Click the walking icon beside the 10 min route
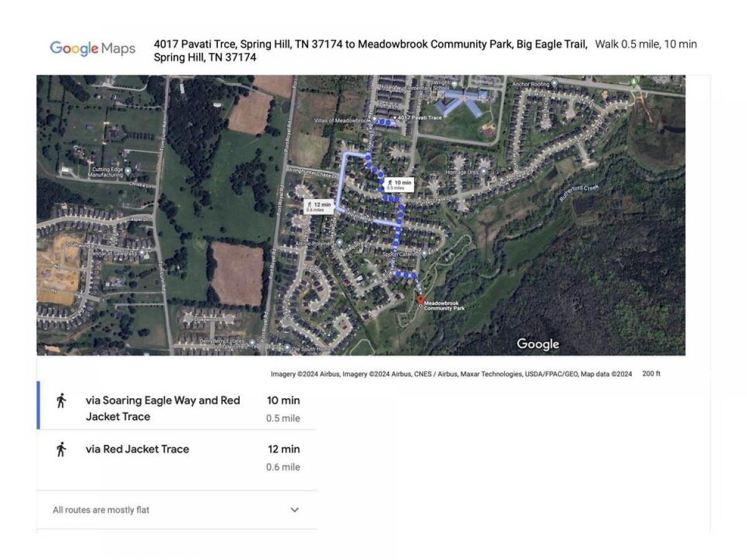The width and height of the screenshot is (747, 560). point(61,401)
